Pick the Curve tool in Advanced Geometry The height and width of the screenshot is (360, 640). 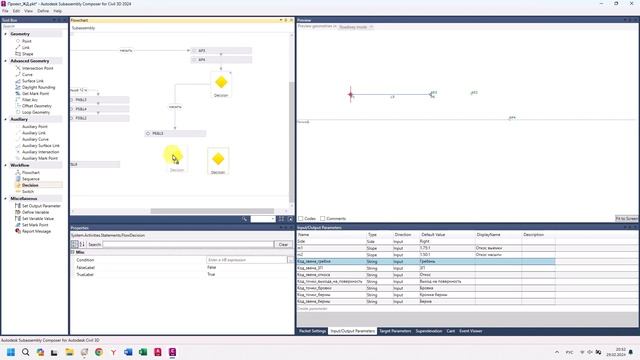pos(27,75)
